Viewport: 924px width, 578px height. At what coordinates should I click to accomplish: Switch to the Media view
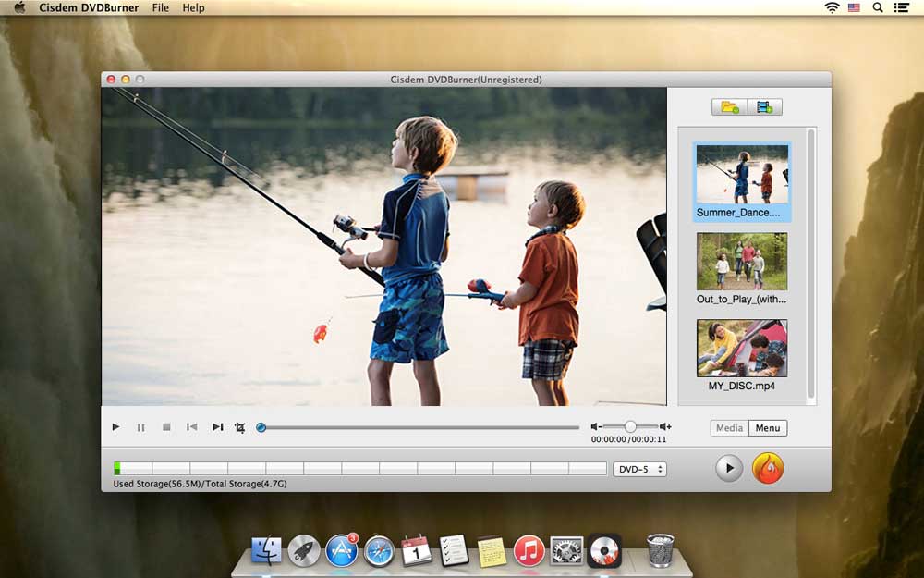coord(729,428)
